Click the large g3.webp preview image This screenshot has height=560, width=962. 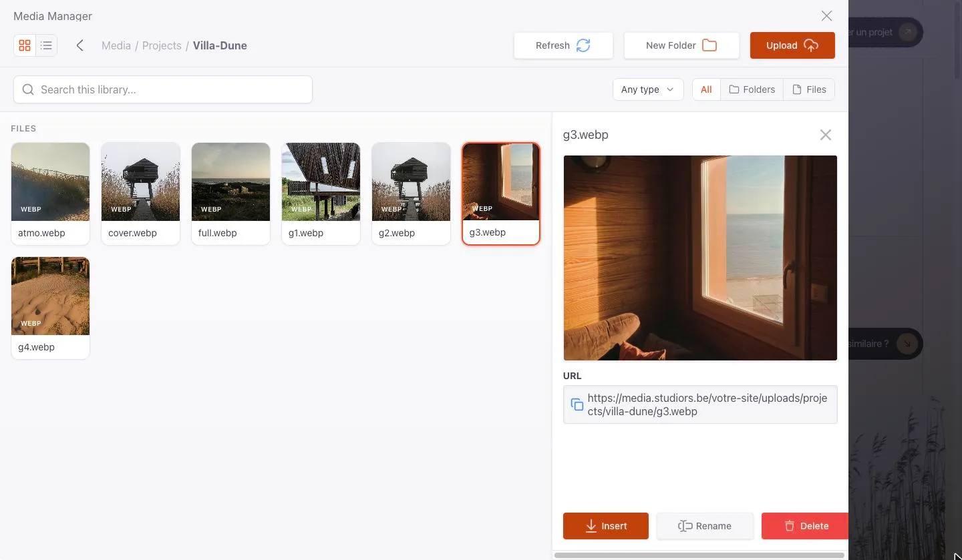coord(700,258)
